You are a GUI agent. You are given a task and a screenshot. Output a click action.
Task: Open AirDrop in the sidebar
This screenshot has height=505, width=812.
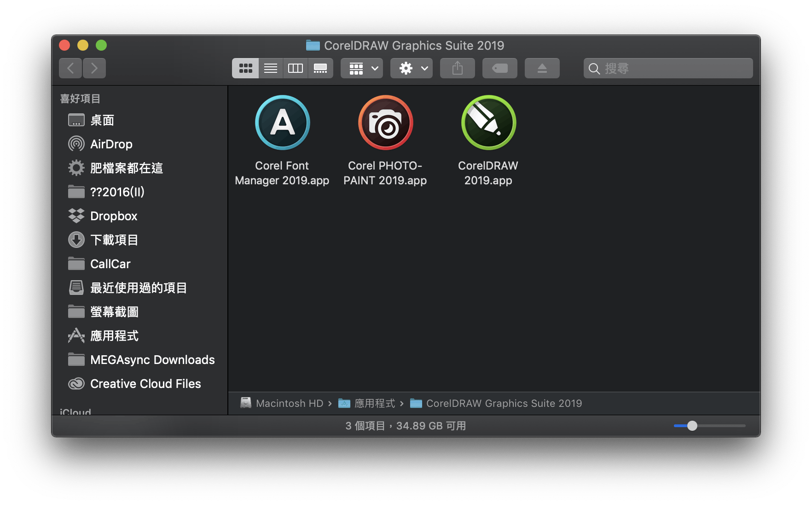pos(140,144)
